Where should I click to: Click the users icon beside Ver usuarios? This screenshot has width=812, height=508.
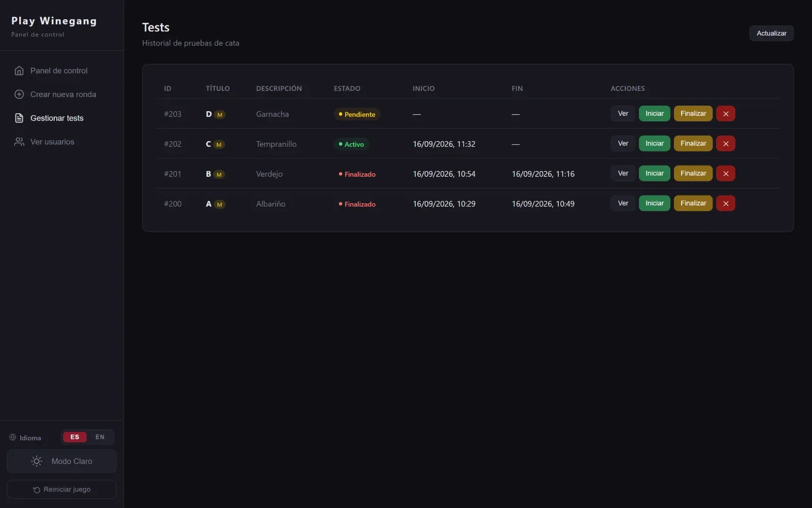[19, 142]
